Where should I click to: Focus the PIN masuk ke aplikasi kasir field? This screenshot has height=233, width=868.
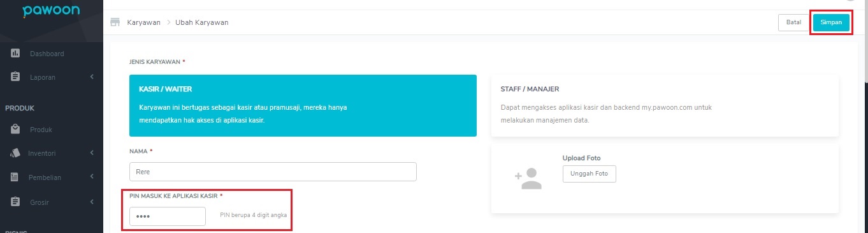tap(168, 216)
